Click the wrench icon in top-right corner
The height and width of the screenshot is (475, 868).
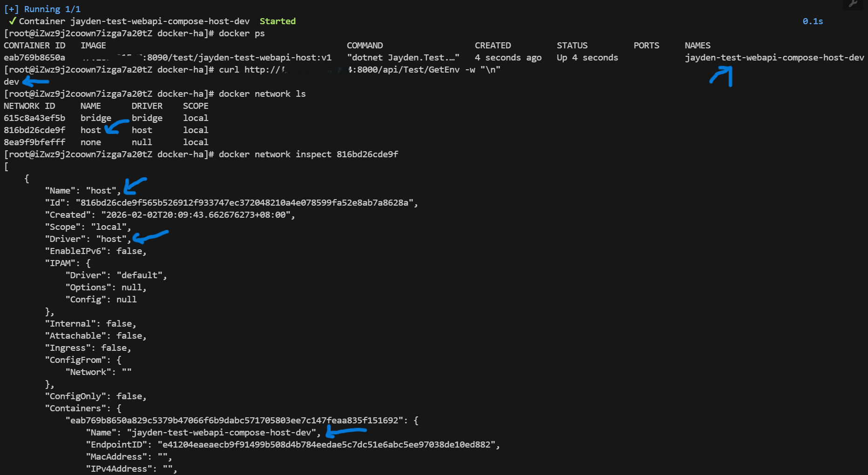853,4
